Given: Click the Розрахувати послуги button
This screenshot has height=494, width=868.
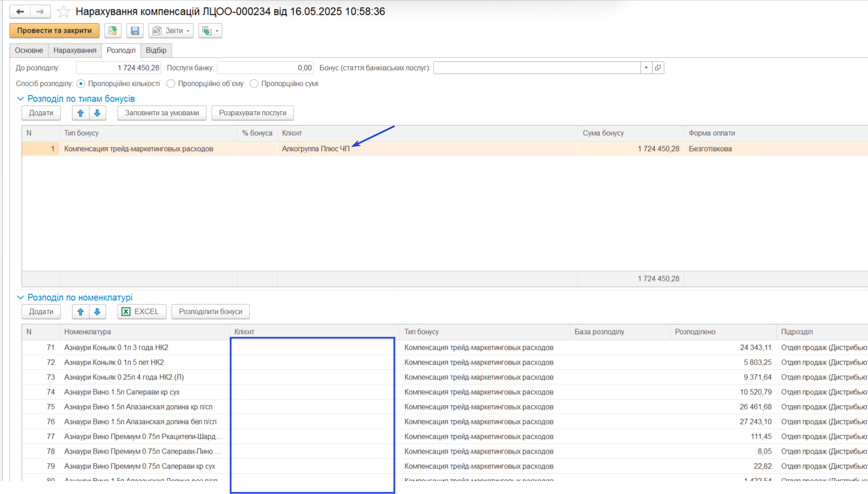Looking at the screenshot, I should tap(253, 113).
